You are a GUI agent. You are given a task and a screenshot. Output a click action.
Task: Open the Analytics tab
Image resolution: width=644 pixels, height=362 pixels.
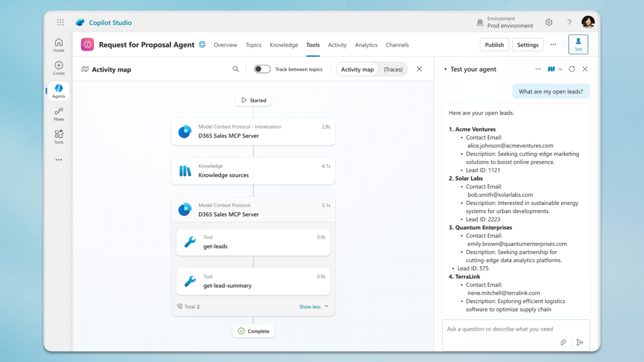366,45
